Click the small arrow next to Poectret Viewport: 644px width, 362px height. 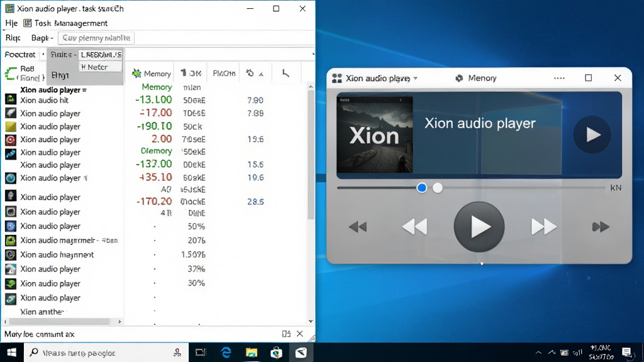point(43,54)
